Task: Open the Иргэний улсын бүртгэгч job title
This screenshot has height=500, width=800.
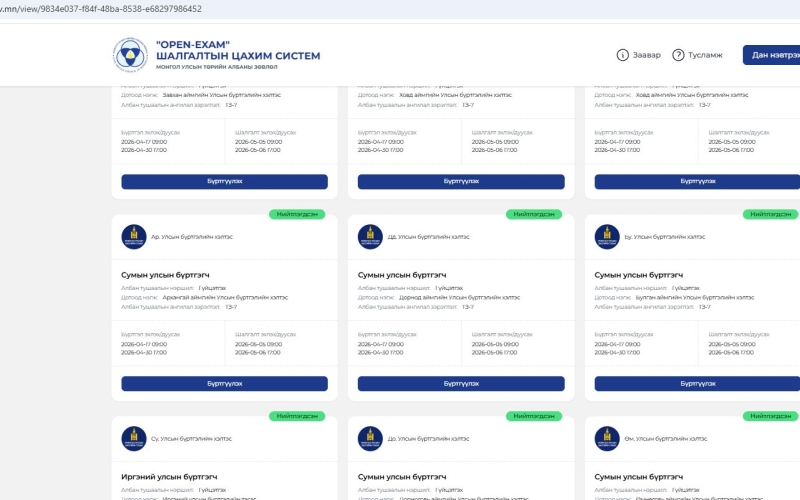Action: [169, 476]
